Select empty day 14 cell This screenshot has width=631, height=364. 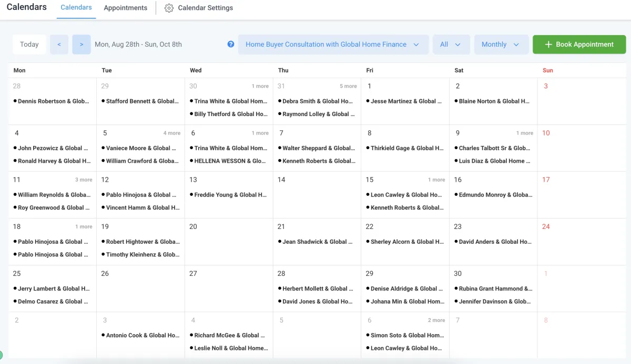317,195
